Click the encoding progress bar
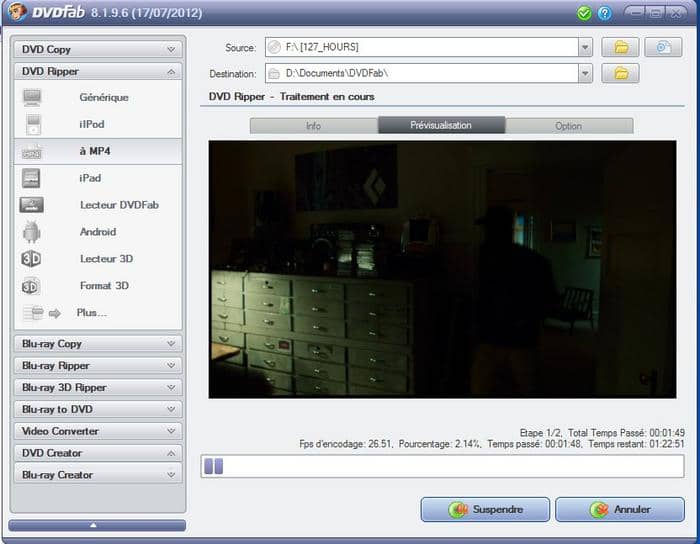 coord(442,466)
